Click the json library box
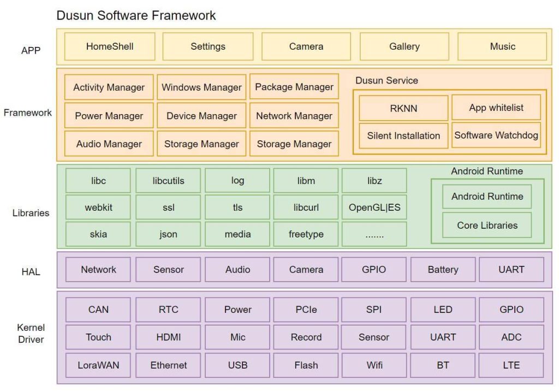 168,234
